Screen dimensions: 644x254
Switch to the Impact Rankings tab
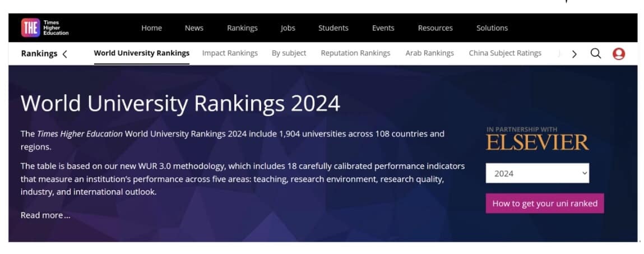coord(230,53)
